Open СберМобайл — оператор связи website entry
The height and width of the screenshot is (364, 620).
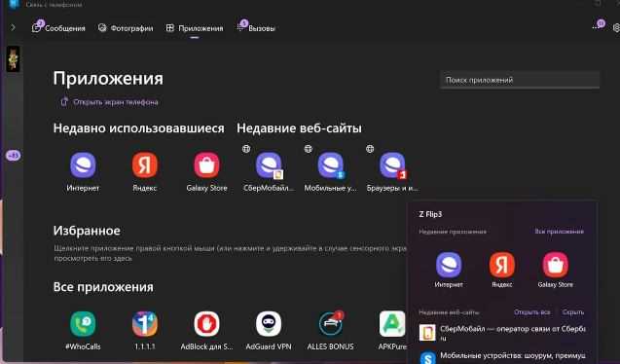click(502, 333)
